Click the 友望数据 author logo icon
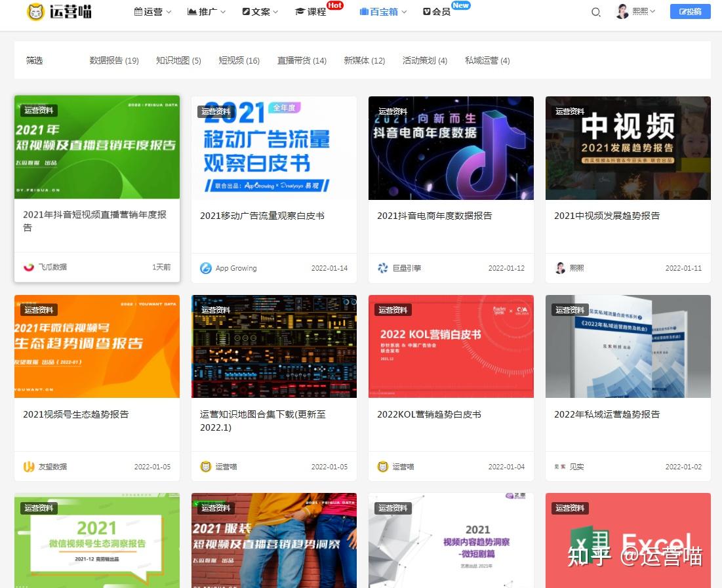Screen dimensions: 722x588 [x=29, y=467]
